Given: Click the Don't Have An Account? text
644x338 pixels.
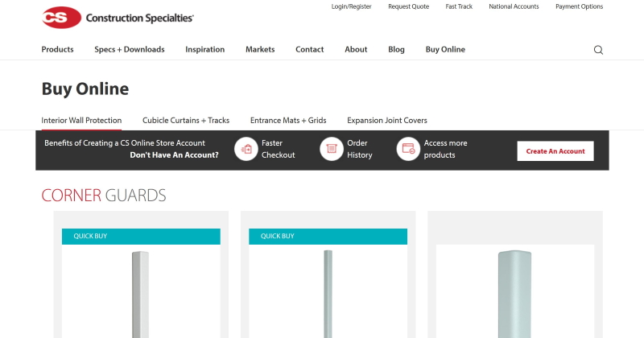Looking at the screenshot, I should pyautogui.click(x=174, y=155).
